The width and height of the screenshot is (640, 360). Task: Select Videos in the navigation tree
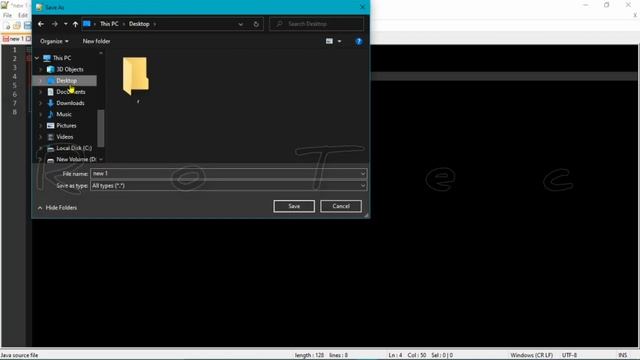64,137
